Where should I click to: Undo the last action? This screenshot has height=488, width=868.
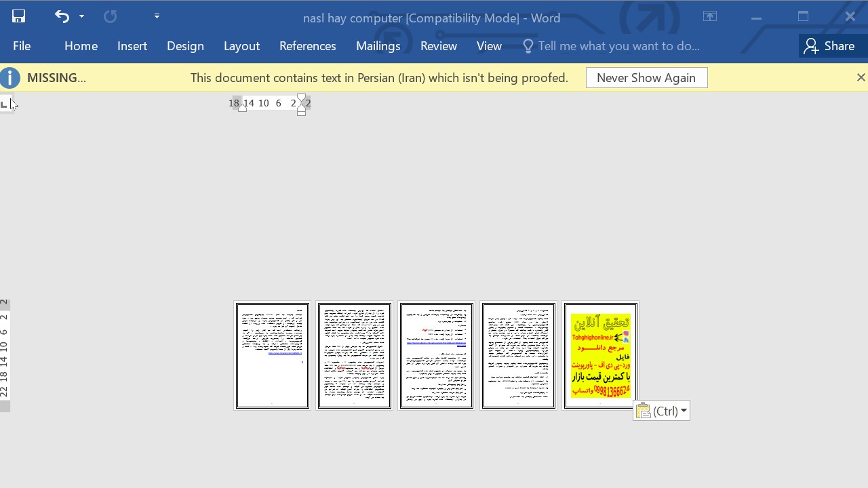62,16
